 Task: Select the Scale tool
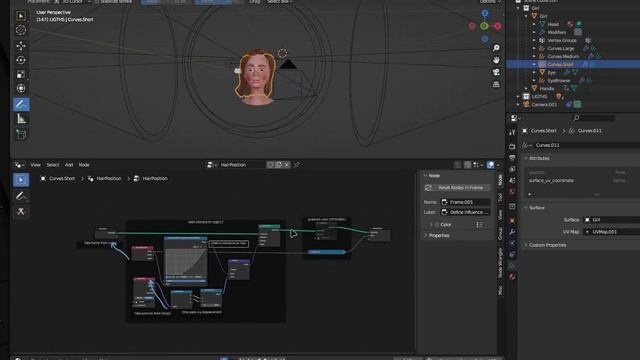pos(21,74)
